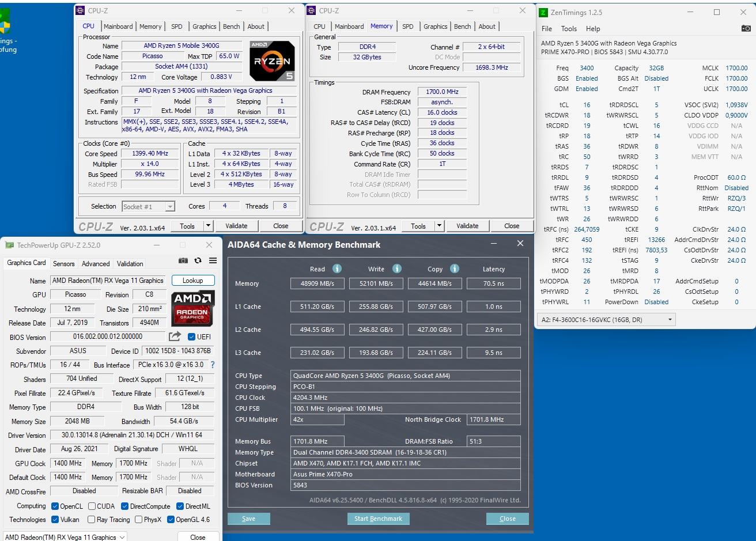756x541 pixels.
Task: Click the Tools button in left CPU-Z
Action: pos(187,226)
